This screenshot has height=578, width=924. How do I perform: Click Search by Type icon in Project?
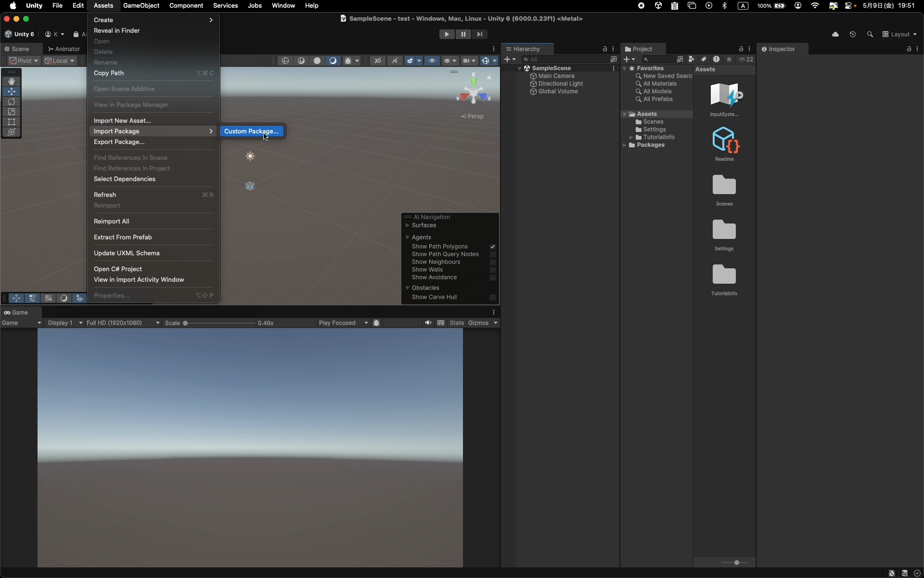pyautogui.click(x=692, y=59)
